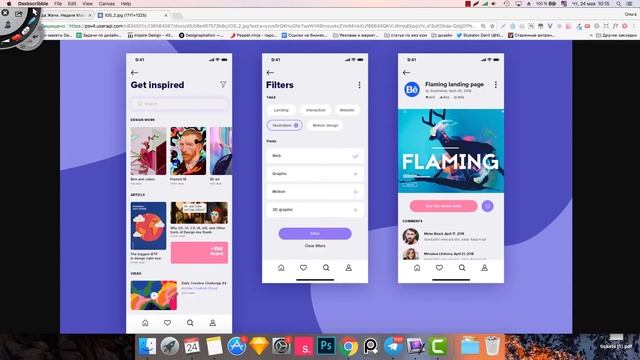640x360 pixels.
Task: Click the 'Clear filters' link in mockup
Action: [x=315, y=246]
